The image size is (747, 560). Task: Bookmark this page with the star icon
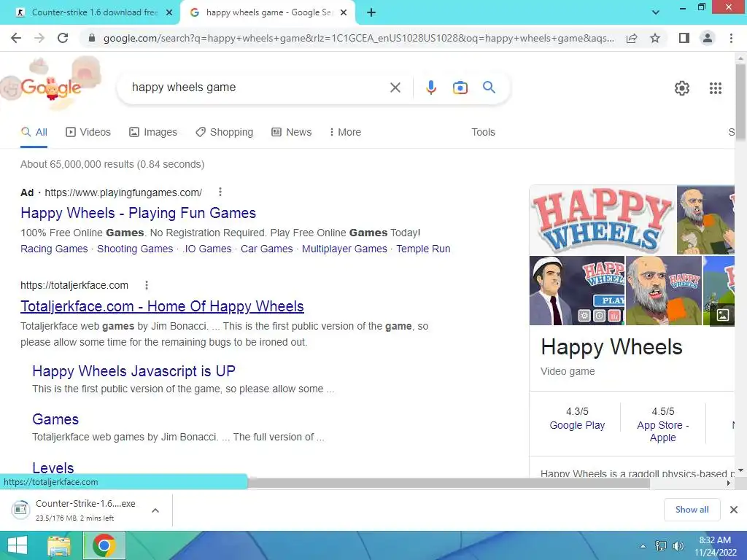(655, 38)
